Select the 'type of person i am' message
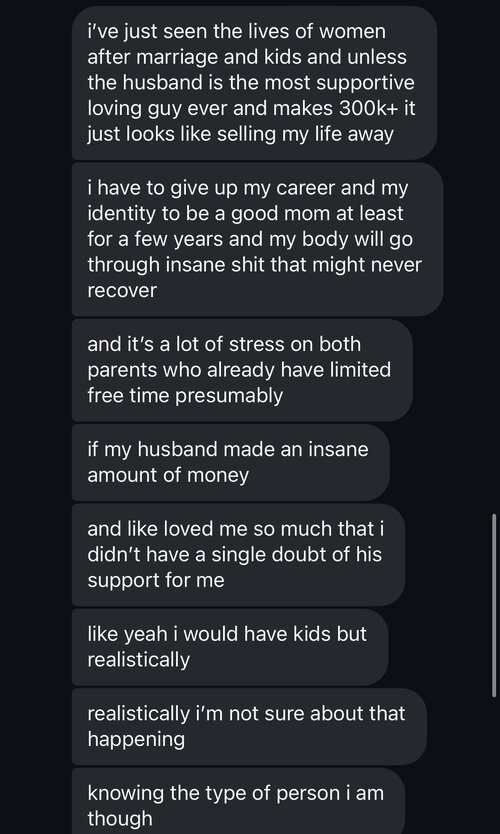 click(238, 801)
